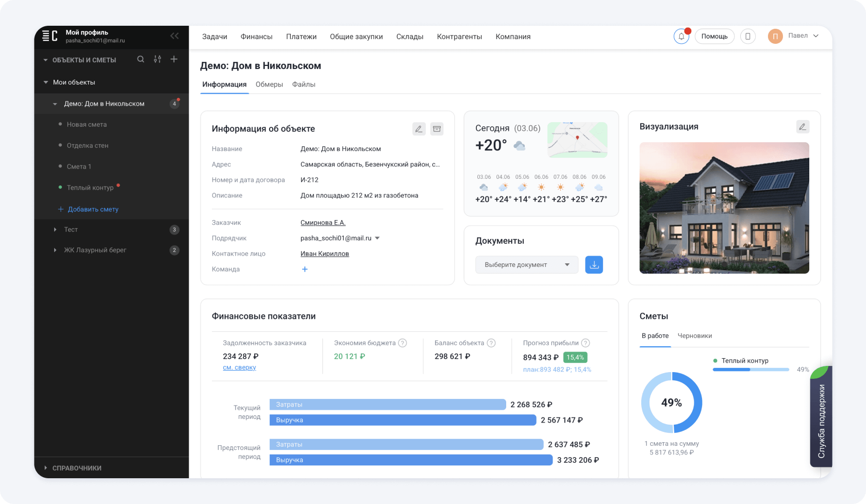Click the Теплый контур progress bar
The image size is (866, 504).
coord(751,369)
